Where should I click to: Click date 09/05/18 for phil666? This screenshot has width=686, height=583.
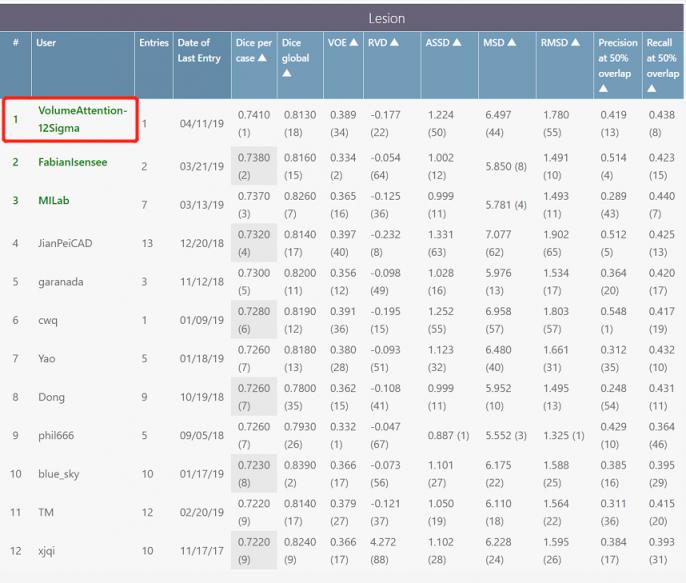pos(202,436)
